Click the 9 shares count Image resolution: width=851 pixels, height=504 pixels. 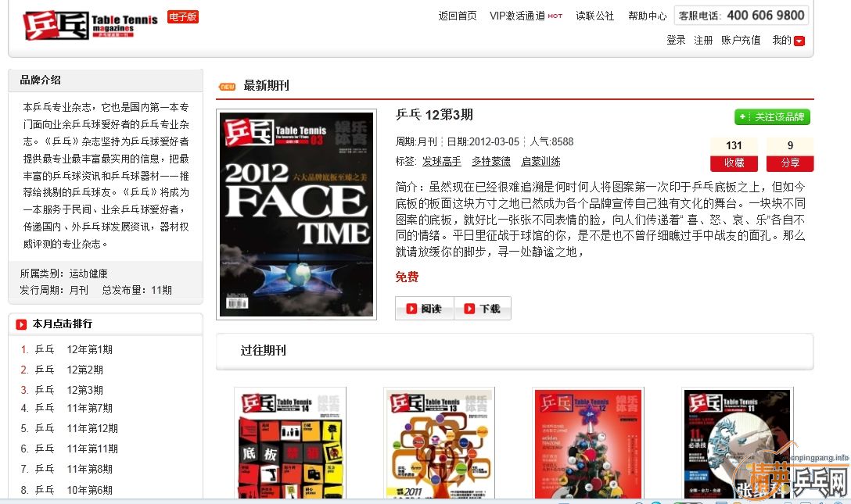pos(790,146)
